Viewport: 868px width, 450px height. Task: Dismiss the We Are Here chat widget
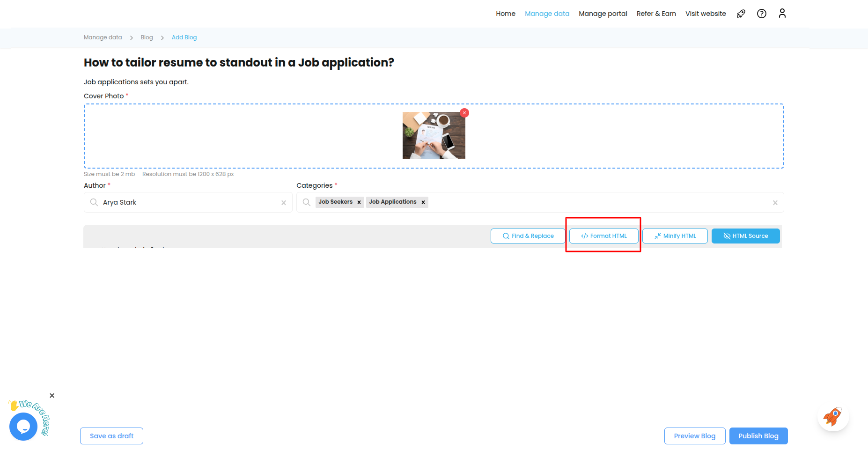(x=52, y=396)
